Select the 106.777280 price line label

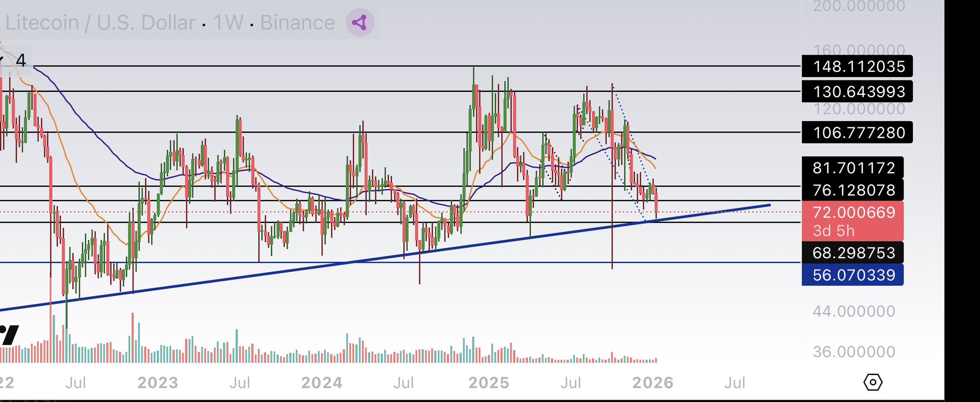pyautogui.click(x=857, y=132)
